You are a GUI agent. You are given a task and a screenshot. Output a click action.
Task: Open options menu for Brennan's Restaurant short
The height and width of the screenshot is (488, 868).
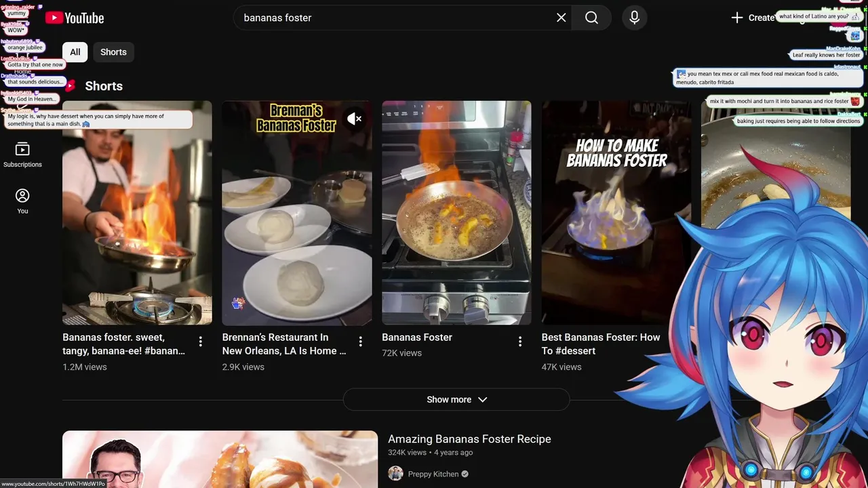click(360, 342)
